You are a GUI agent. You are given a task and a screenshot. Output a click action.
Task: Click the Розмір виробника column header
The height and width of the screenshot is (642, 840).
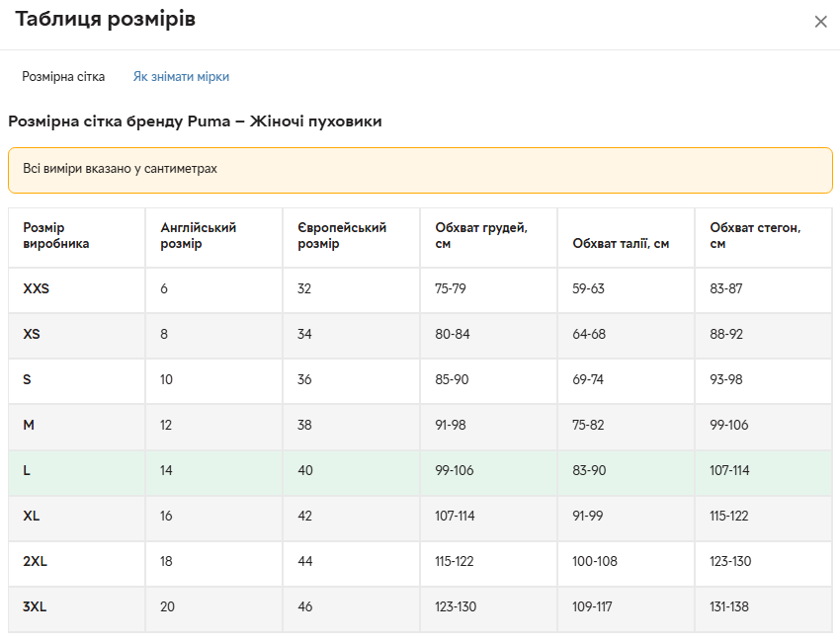(56, 236)
